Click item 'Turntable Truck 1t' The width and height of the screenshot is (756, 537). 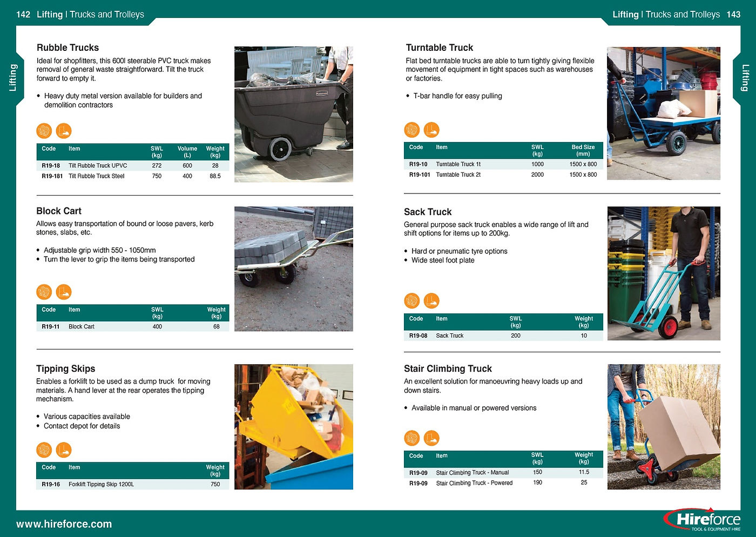tap(458, 164)
